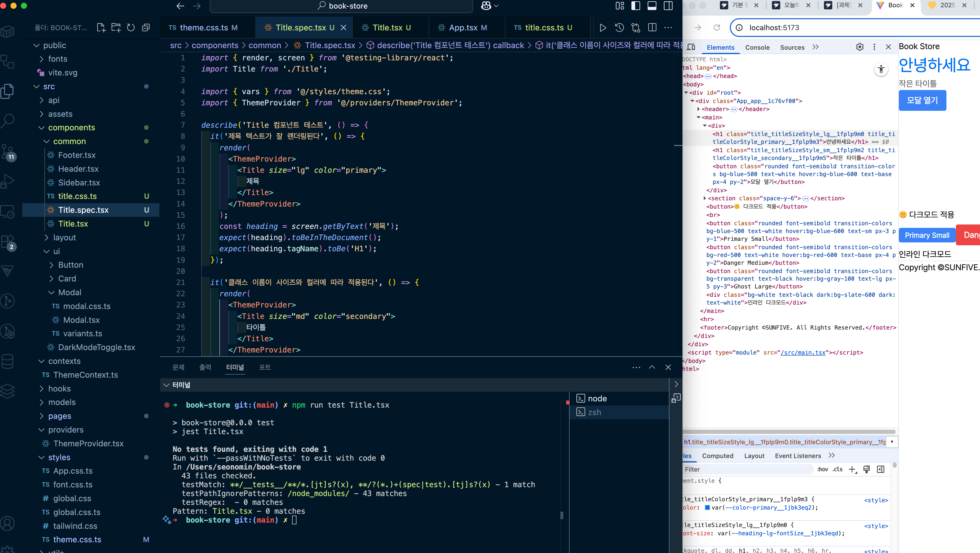Open timeline history icon in editor toolbar
The height and width of the screenshot is (553, 980).
619,28
